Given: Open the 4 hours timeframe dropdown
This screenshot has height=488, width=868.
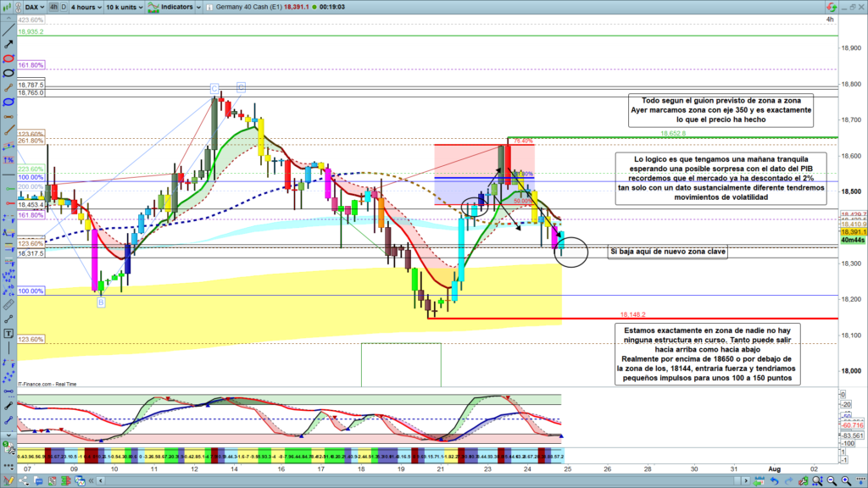Looking at the screenshot, I should (x=85, y=6).
